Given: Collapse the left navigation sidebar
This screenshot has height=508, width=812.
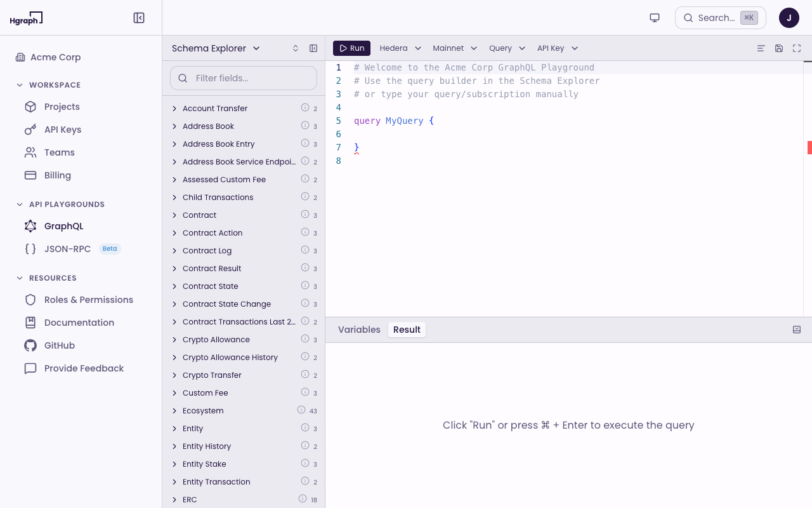Looking at the screenshot, I should tap(138, 17).
